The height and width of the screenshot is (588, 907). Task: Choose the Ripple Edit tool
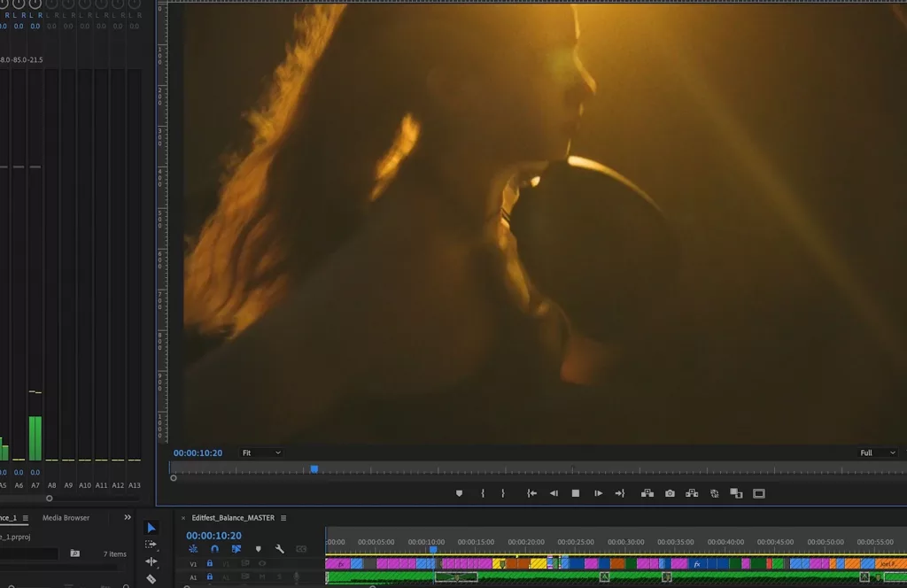151,561
